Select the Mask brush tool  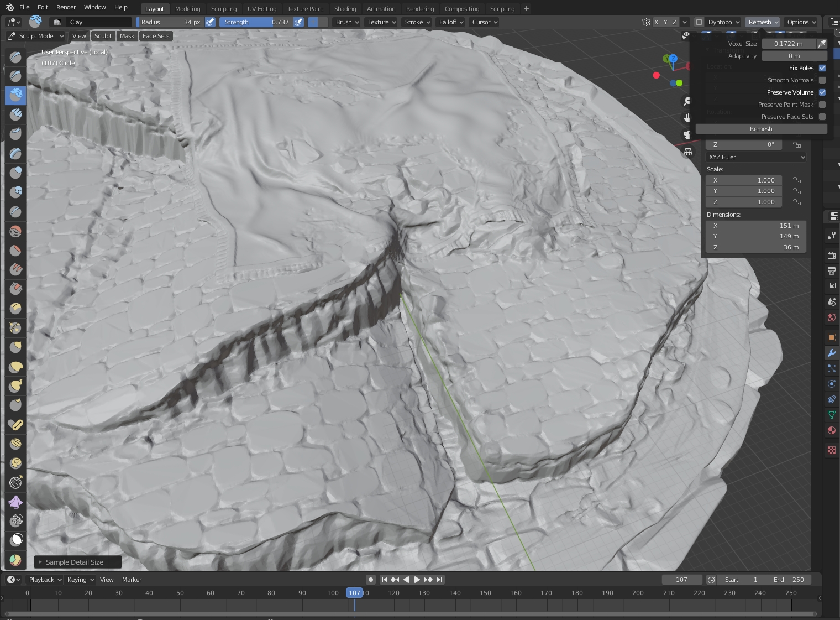coord(15,540)
